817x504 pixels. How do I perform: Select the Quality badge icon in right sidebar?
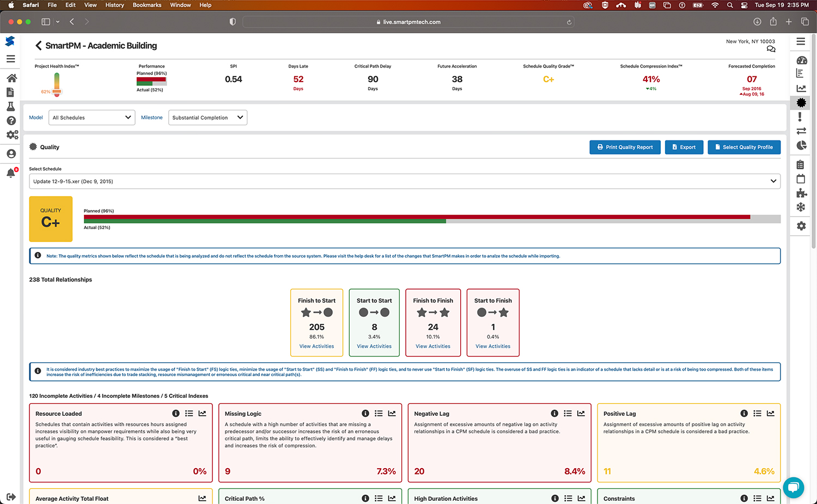(801, 102)
